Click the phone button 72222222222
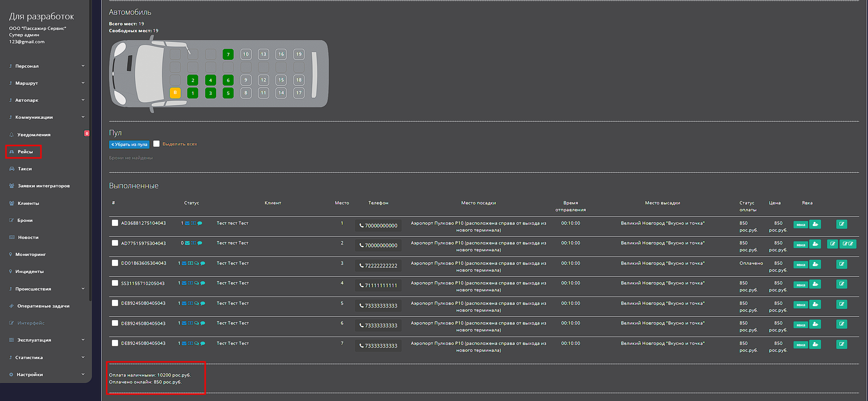Image resolution: width=868 pixels, height=401 pixels. (378, 266)
